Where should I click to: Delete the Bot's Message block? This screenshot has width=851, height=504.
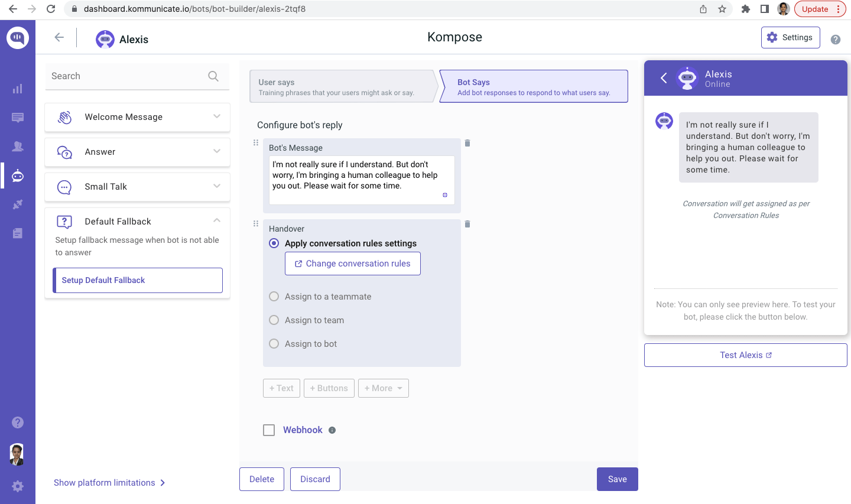(467, 143)
